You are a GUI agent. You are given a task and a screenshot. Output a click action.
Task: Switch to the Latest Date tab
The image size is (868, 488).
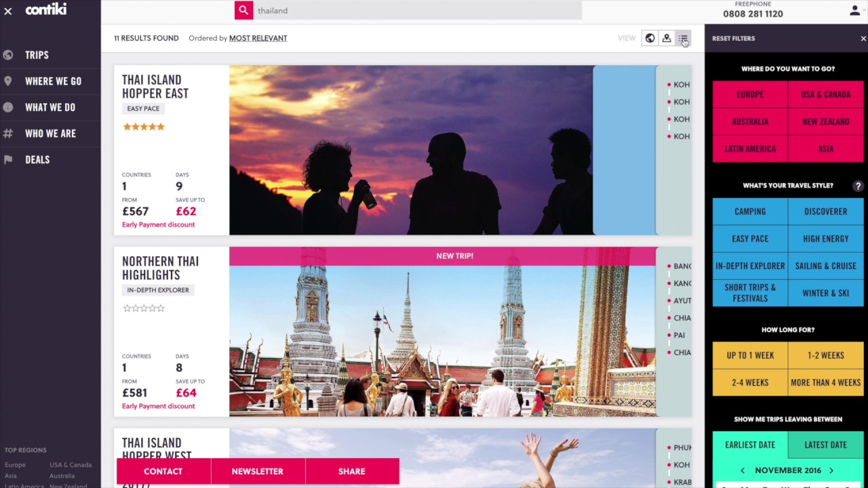point(826,445)
